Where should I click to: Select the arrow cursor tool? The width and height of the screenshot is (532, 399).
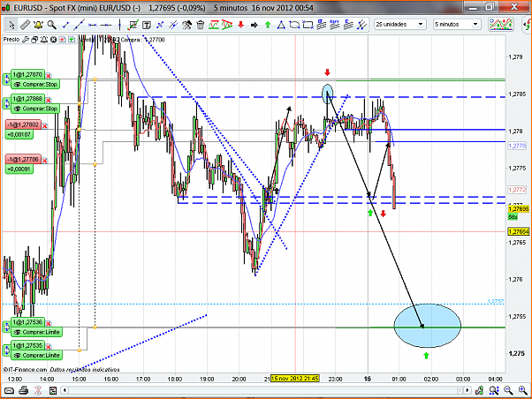point(11,25)
